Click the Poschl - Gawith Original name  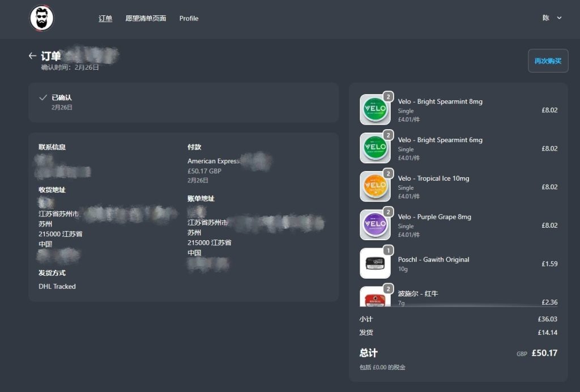click(433, 259)
